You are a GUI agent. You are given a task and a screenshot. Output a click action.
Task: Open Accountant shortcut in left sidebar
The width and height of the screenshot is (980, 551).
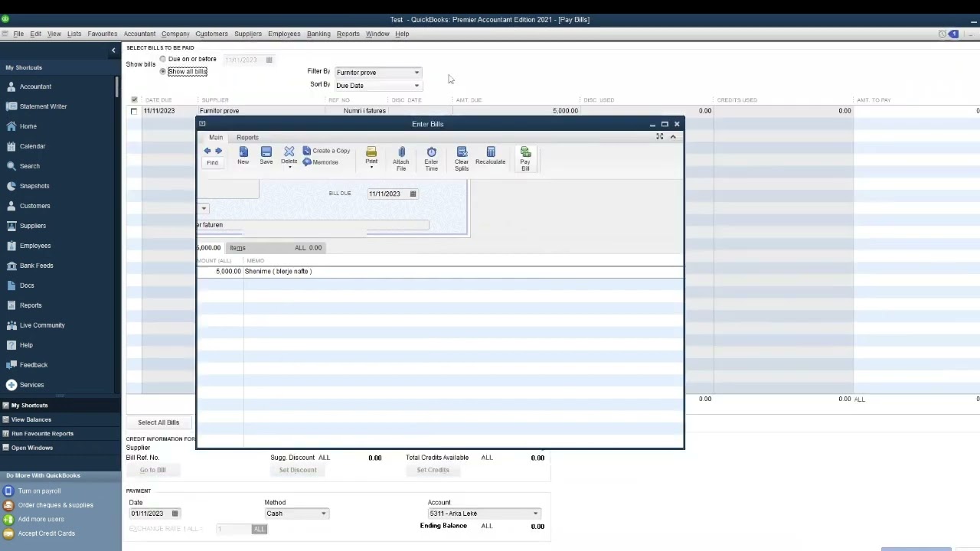pos(35,86)
